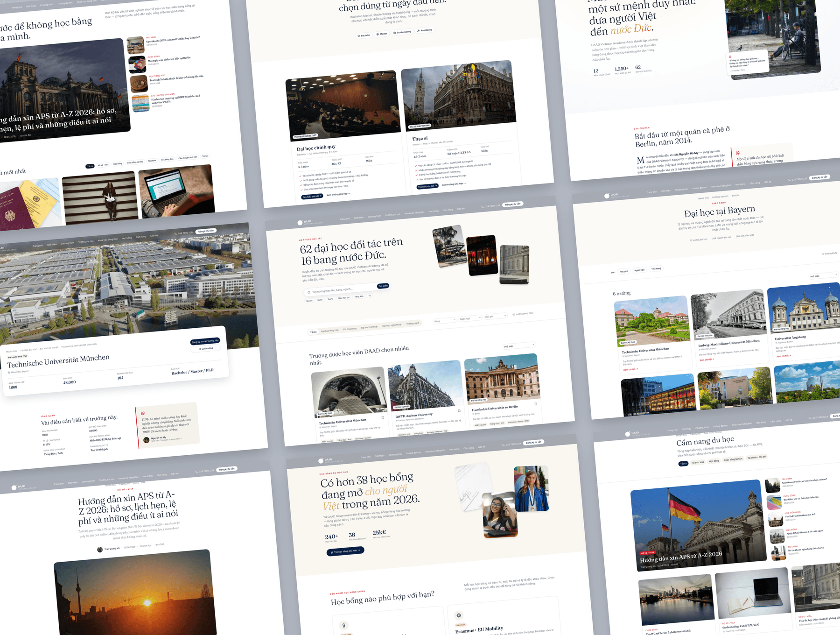Viewport: 840px width, 635px height.
Task: Open the Đại học chính quy lecture hall photo
Action: 343,106
